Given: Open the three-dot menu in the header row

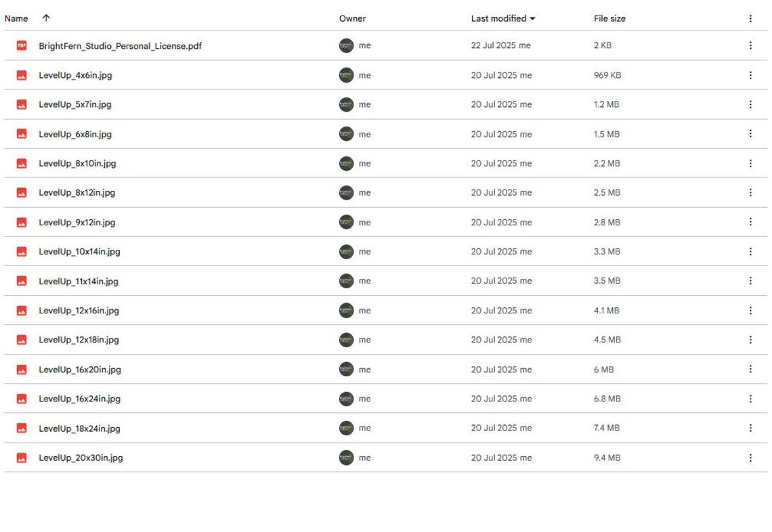Looking at the screenshot, I should point(750,19).
